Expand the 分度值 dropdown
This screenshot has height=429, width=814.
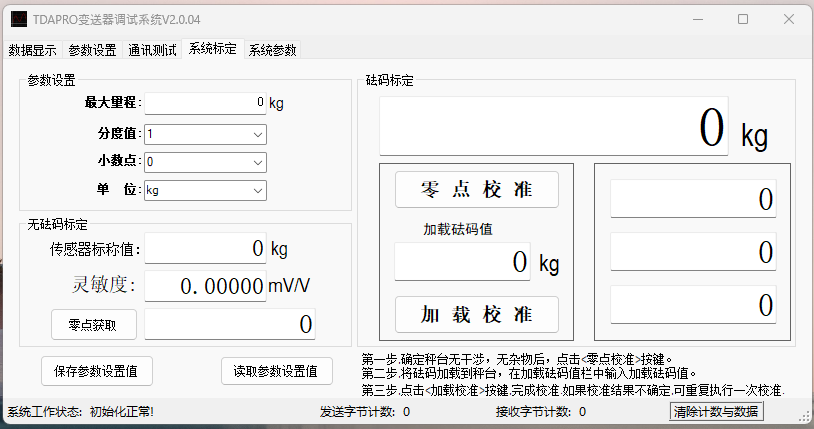(206, 135)
